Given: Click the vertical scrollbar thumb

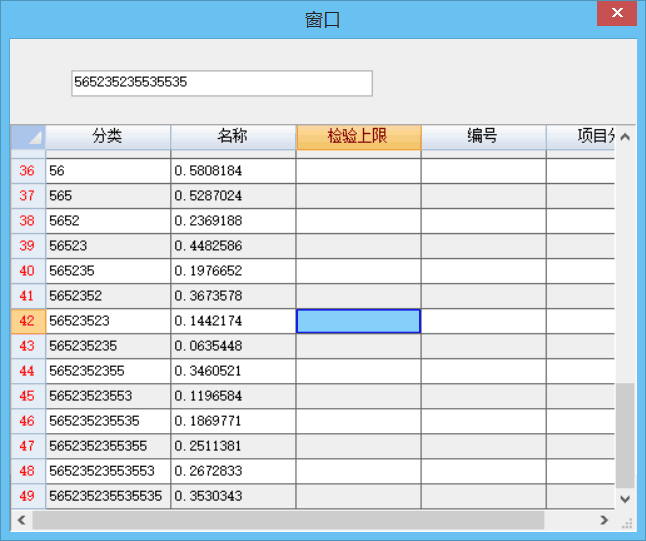Looking at the screenshot, I should (x=625, y=435).
